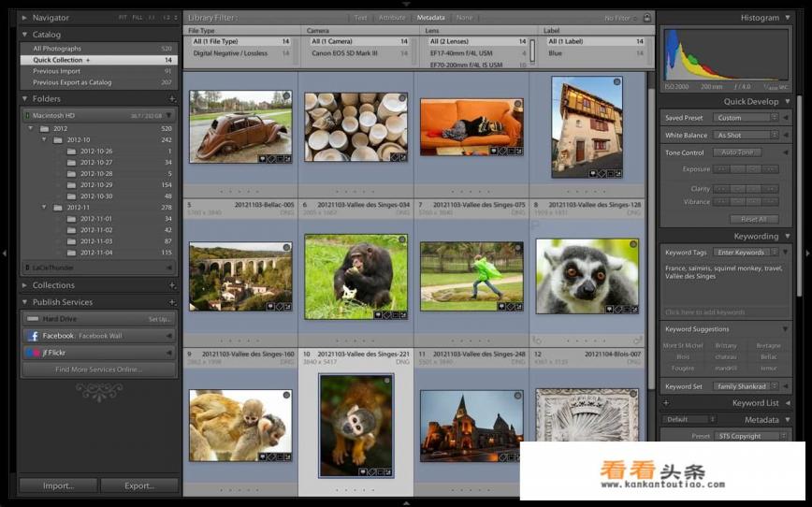Click the plus icon on Folders panel

[x=172, y=98]
